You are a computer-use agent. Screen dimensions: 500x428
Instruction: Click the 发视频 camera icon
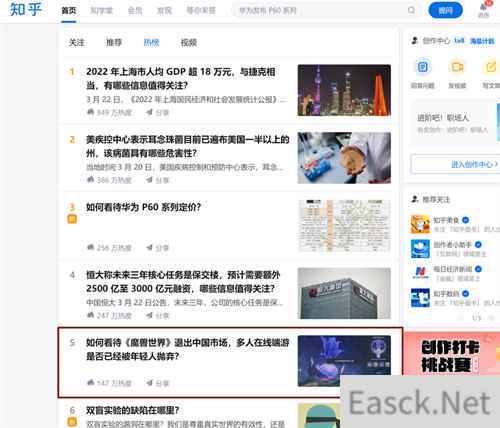tap(457, 67)
